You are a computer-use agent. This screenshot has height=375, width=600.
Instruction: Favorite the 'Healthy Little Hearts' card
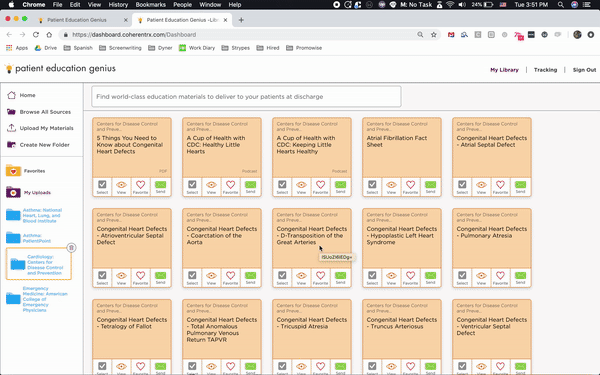(x=230, y=187)
